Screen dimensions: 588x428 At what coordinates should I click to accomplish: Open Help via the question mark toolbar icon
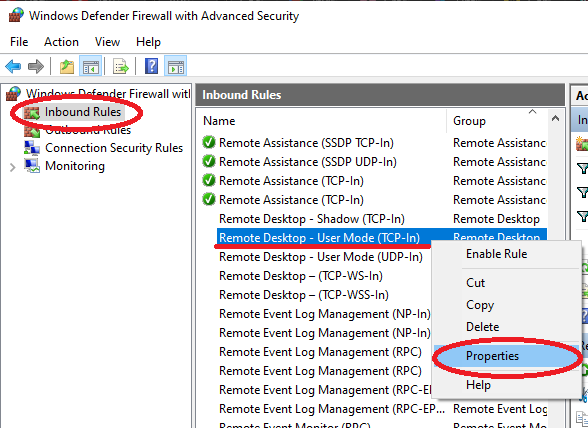pyautogui.click(x=152, y=66)
